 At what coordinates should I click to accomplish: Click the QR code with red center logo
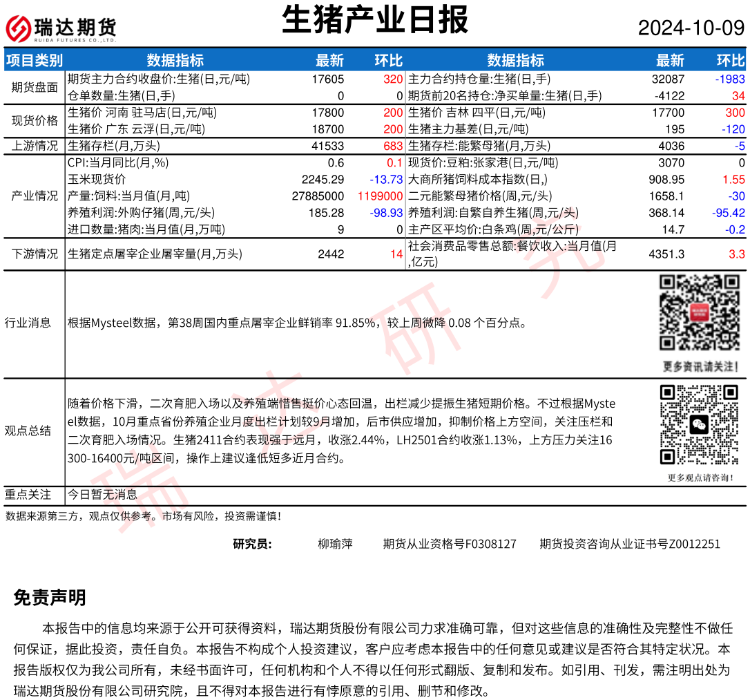699,312
